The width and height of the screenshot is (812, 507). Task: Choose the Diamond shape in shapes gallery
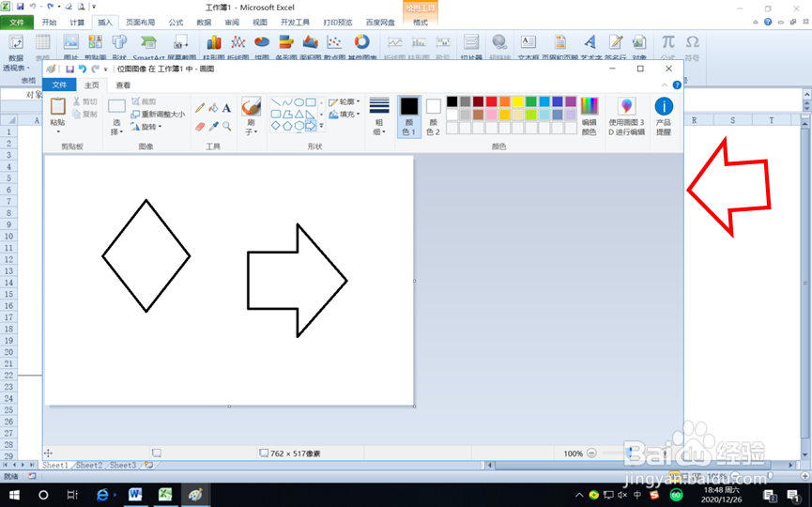(x=275, y=125)
